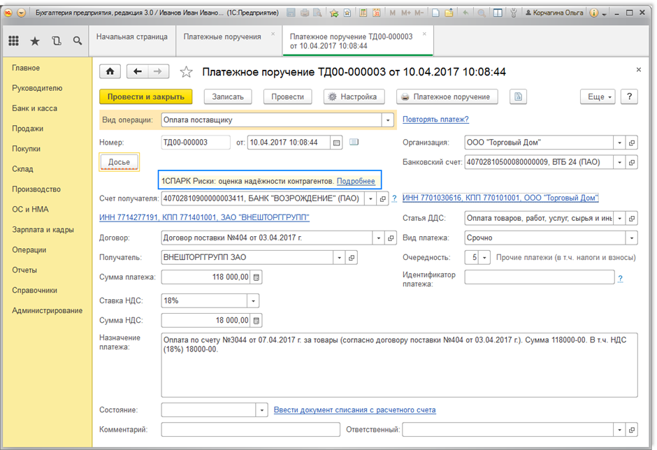Viewport: 657px width, 450px height.
Task: Click the window layout icon in title bar
Action: (x=498, y=13)
